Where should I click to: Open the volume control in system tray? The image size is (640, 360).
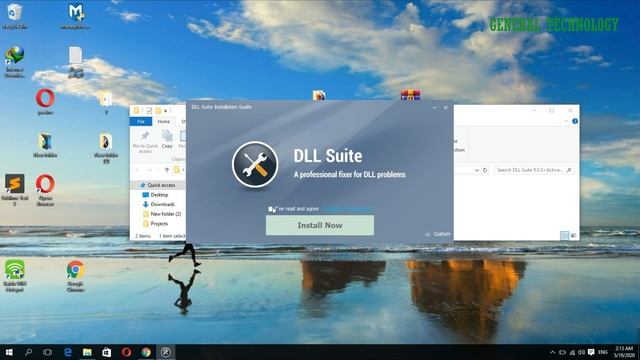pyautogui.click(x=582, y=352)
